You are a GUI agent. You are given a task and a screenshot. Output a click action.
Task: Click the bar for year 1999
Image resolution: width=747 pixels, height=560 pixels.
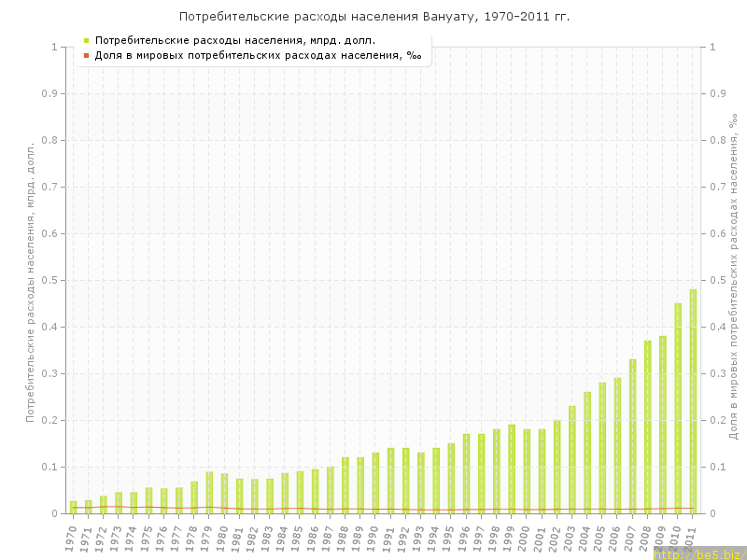512,469
